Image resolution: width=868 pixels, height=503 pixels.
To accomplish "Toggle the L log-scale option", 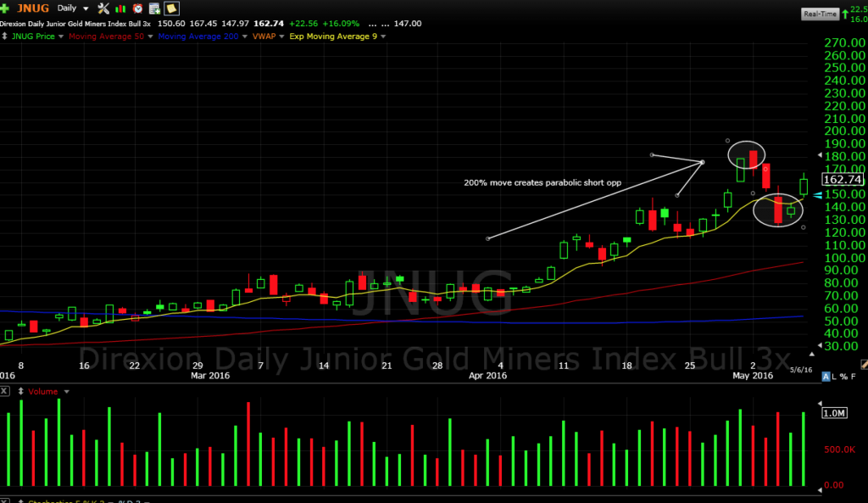I will [834, 377].
